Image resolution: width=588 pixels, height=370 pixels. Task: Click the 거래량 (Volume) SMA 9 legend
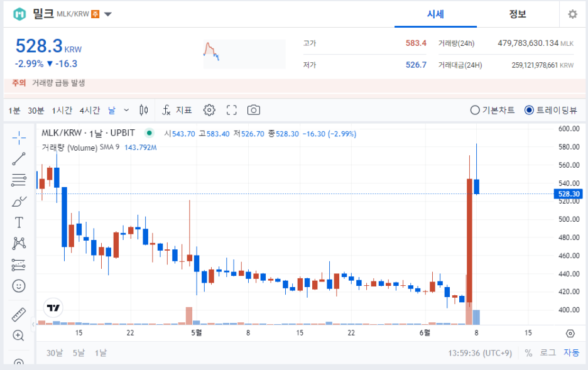80,148
